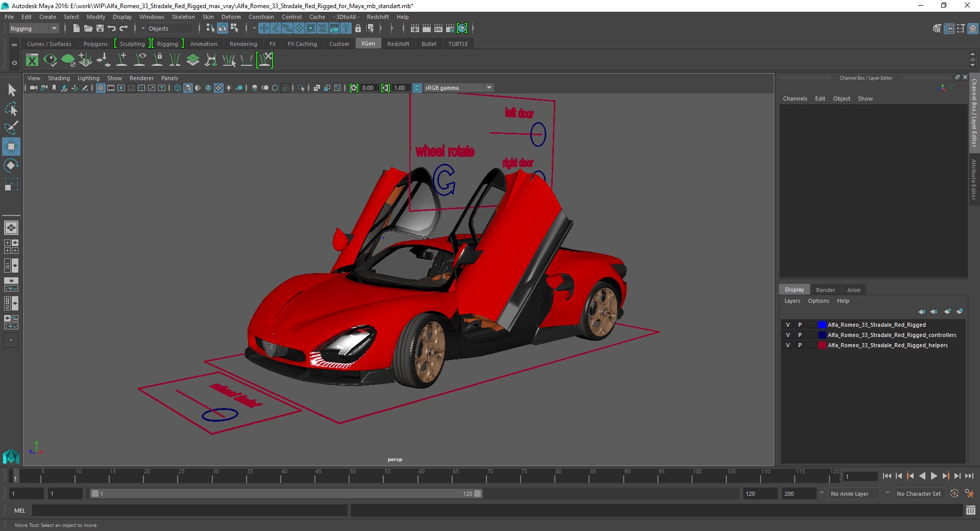This screenshot has height=531, width=980.
Task: Select the Scale tool
Action: pyautogui.click(x=11, y=184)
